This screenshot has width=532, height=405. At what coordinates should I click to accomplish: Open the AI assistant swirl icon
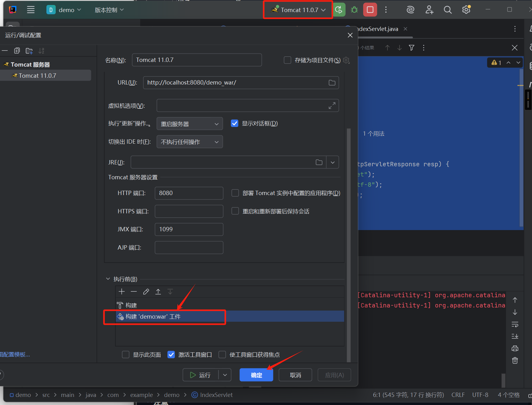coord(410,10)
